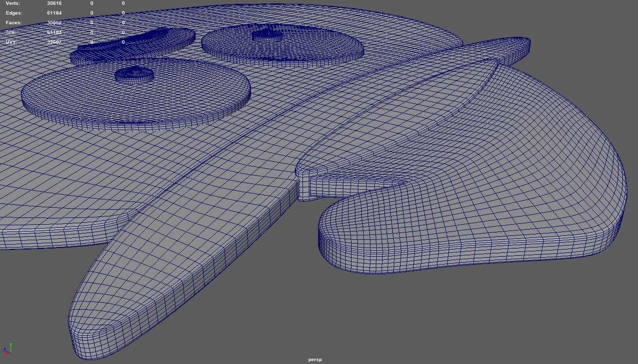Click the Faces total value 30592
Viewport: 638px width, 364px height.
[x=54, y=23]
